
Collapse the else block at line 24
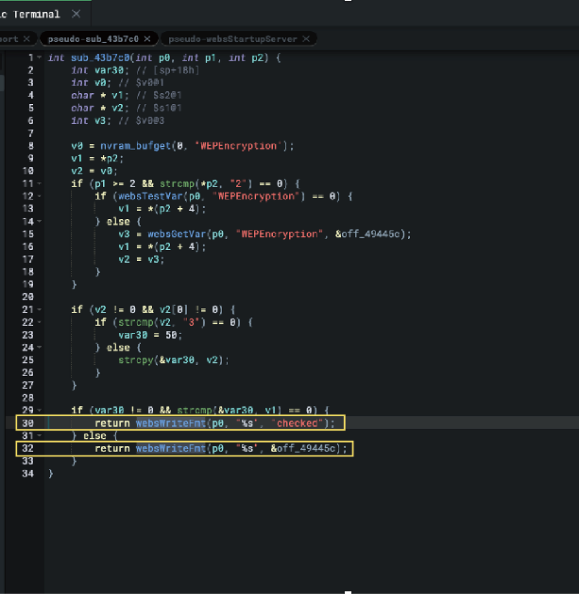tap(39, 347)
